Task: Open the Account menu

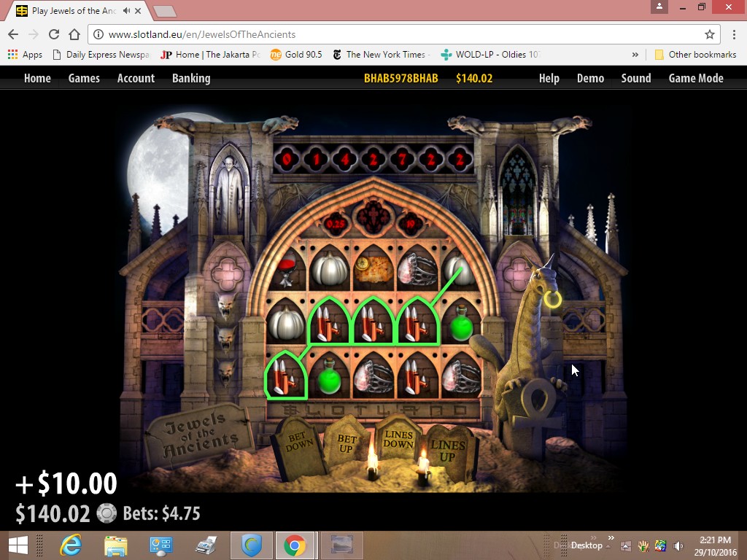Action: pos(136,78)
